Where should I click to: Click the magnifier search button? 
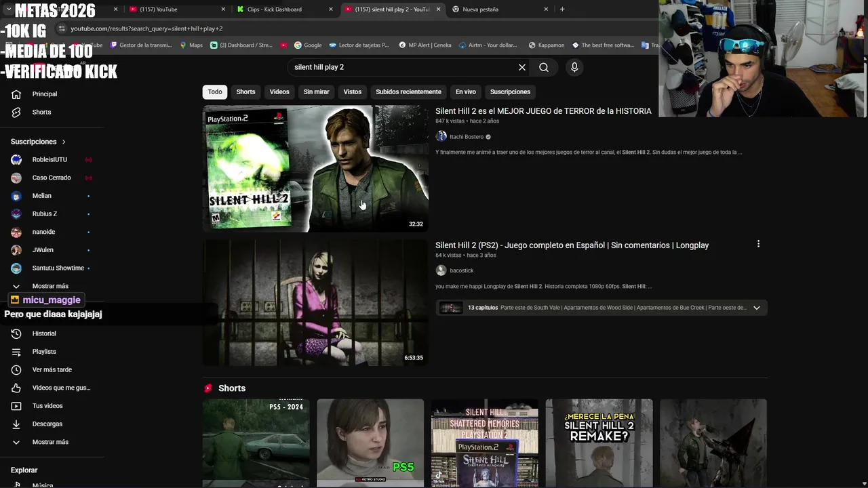point(544,67)
